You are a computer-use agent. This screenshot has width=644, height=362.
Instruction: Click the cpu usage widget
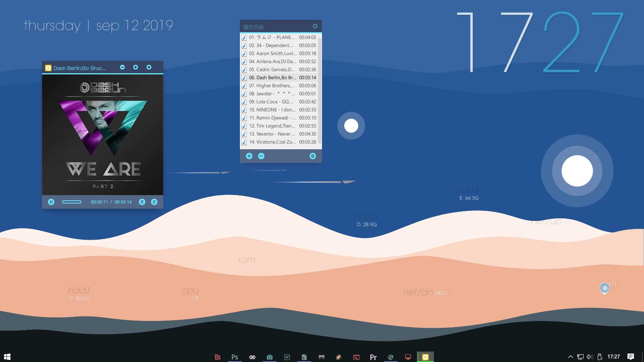click(190, 293)
